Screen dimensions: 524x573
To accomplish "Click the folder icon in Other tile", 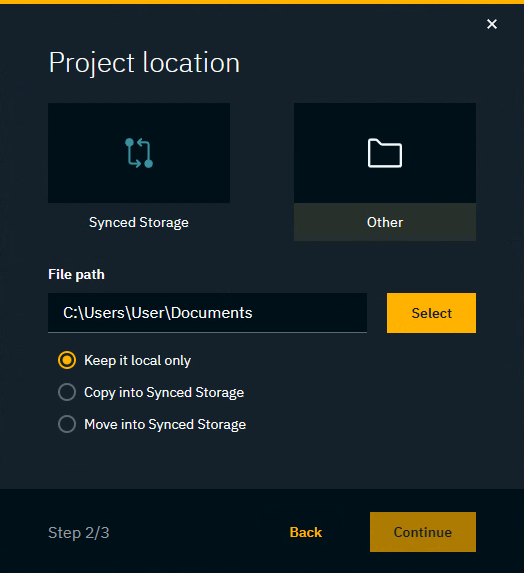I will (385, 153).
